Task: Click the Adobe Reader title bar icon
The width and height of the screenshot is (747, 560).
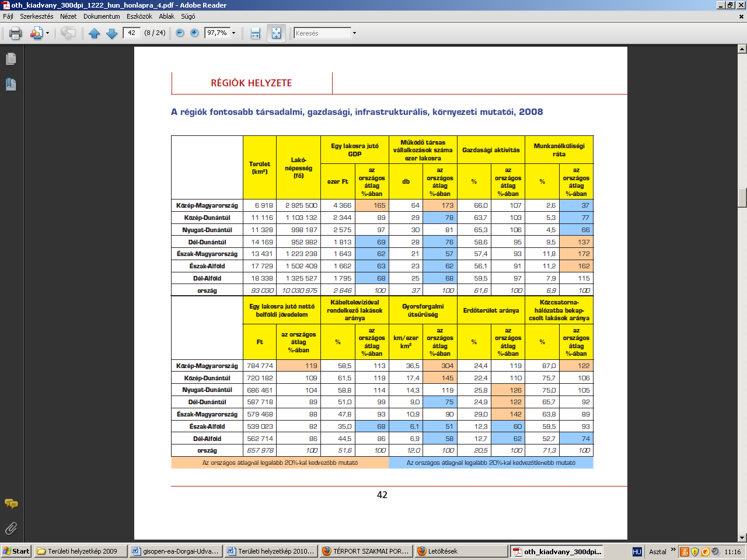Action: (x=6, y=5)
